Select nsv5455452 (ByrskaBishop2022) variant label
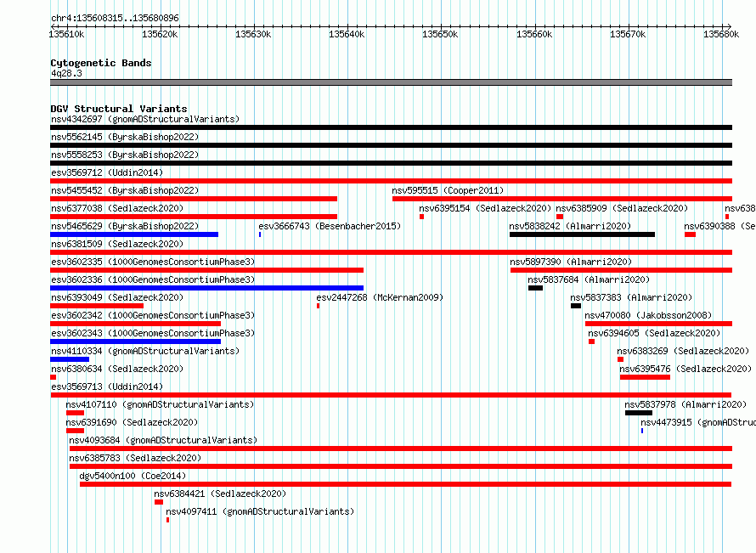The image size is (756, 553). 125,190
